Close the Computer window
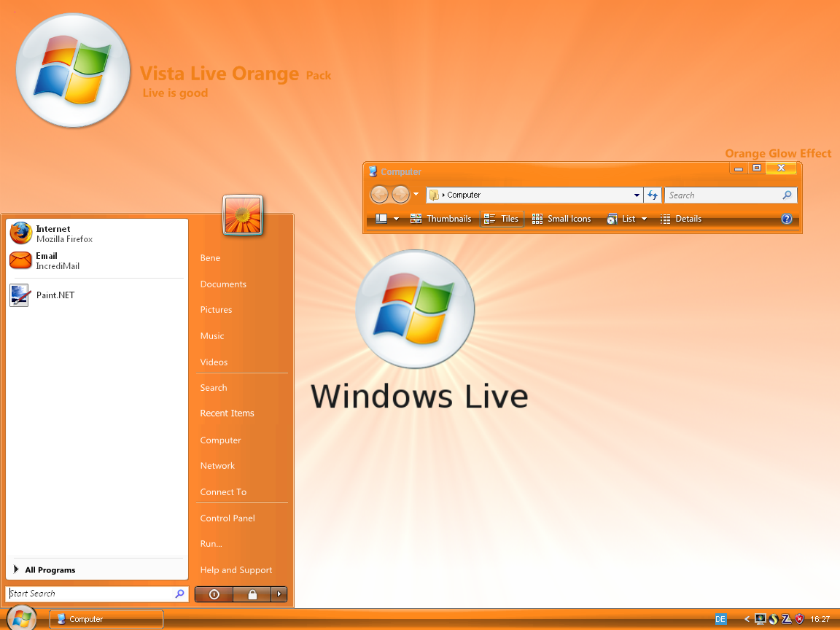The width and height of the screenshot is (840, 630). [x=781, y=168]
